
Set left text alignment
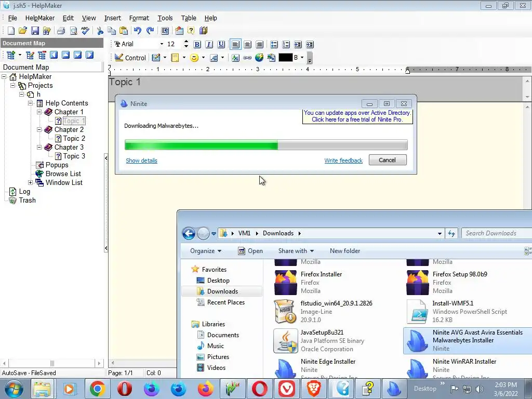(x=235, y=45)
